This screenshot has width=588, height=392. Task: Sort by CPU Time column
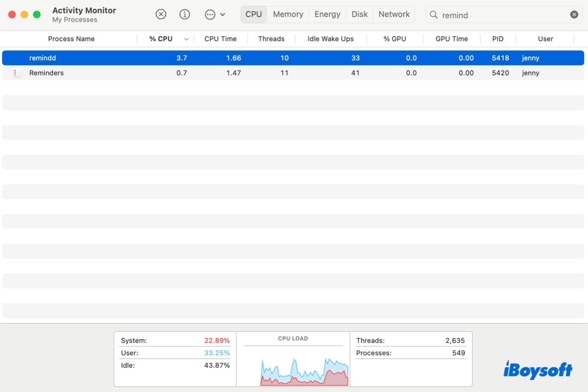tap(220, 39)
